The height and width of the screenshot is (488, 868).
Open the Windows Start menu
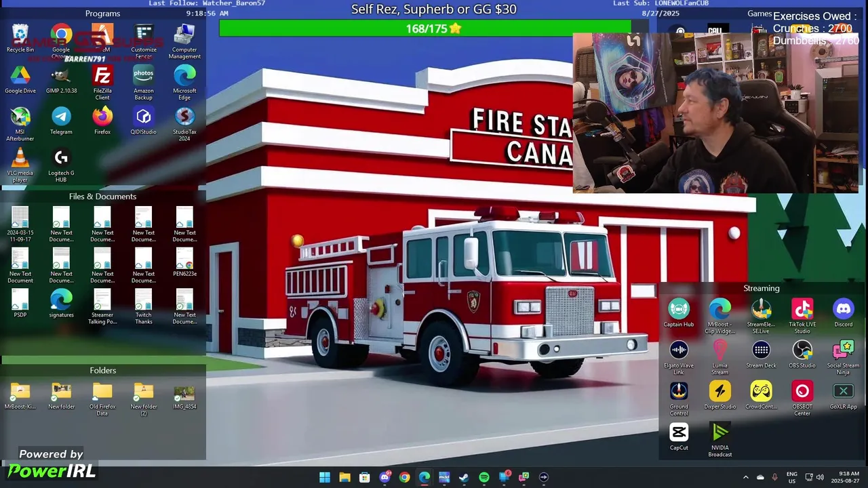(x=325, y=477)
